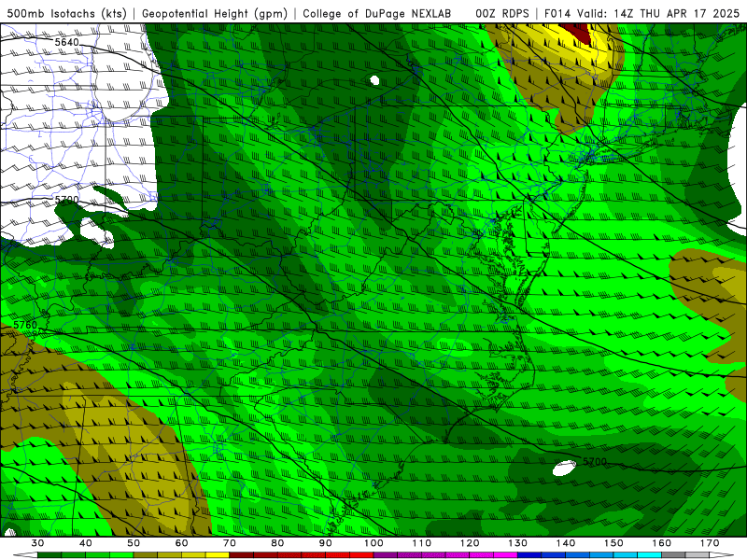
Task: Click the dark purple swatch starting at 100
Action: point(385,555)
